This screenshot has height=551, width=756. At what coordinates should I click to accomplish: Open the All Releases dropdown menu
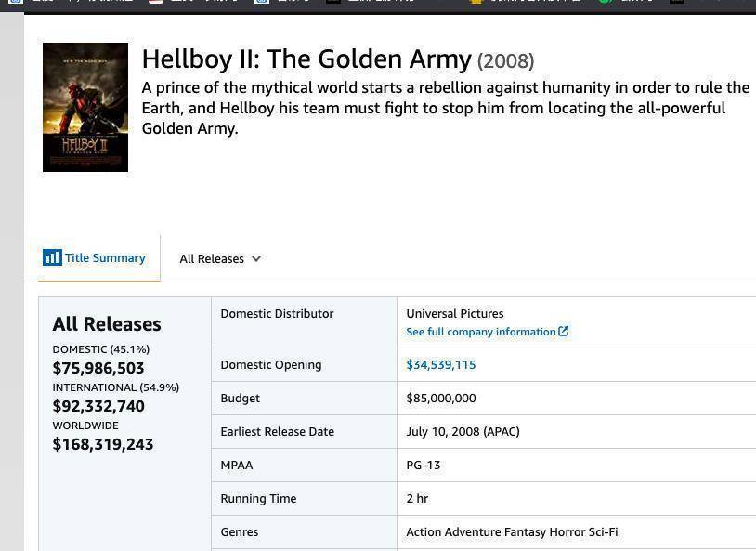click(x=220, y=259)
